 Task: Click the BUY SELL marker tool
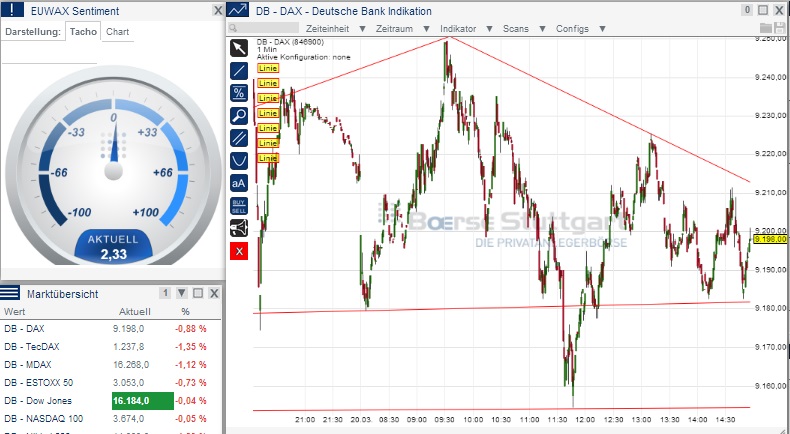point(239,206)
